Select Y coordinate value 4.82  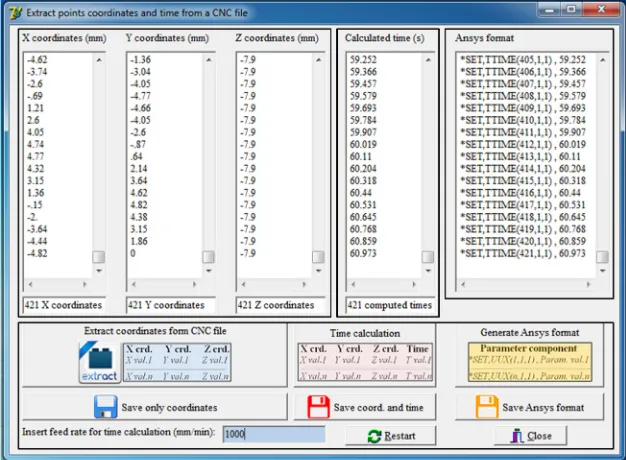(139, 205)
